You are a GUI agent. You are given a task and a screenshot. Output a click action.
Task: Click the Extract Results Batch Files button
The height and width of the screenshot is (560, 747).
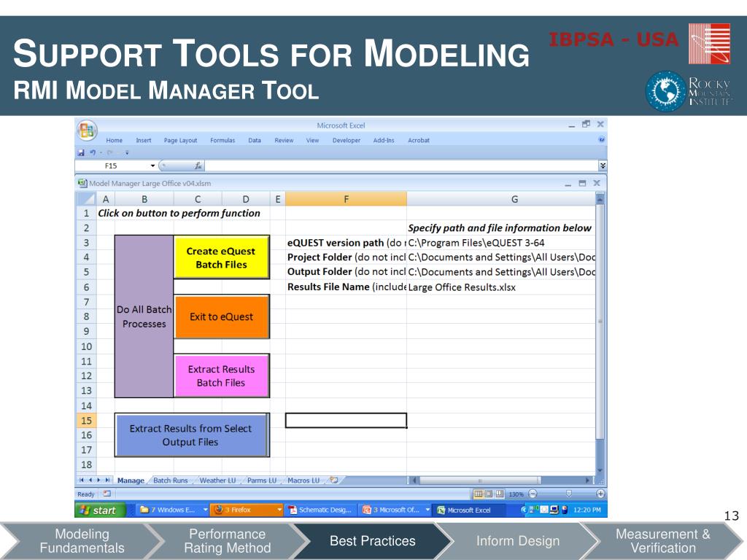click(x=222, y=376)
